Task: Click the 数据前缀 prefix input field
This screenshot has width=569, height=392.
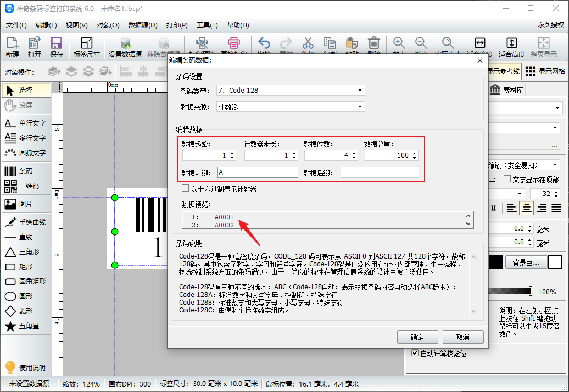Action: click(x=258, y=172)
